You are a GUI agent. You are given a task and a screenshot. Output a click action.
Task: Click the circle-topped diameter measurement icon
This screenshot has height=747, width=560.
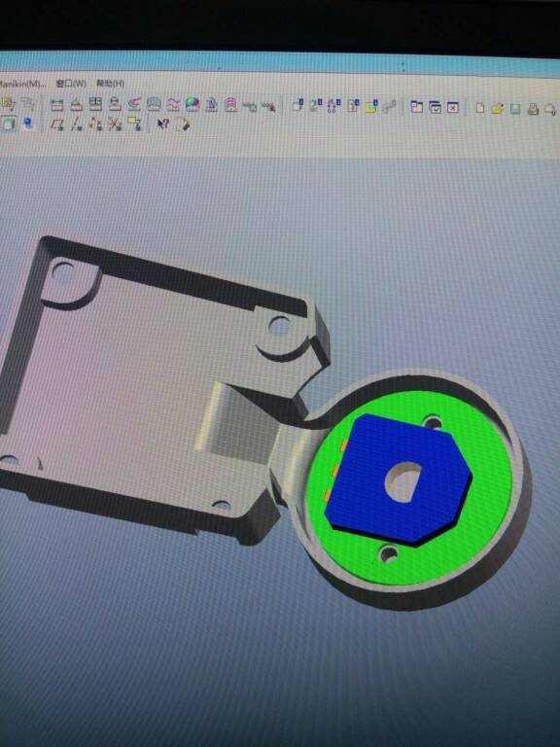(x=115, y=104)
